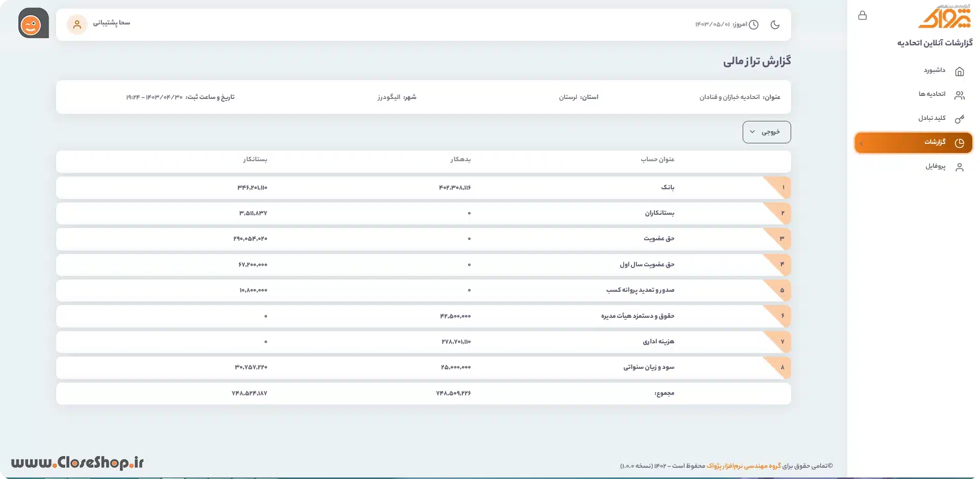The height and width of the screenshot is (479, 980).
Task: Select حقوق و دستمزد هیأت مدیره title
Action: point(638,316)
